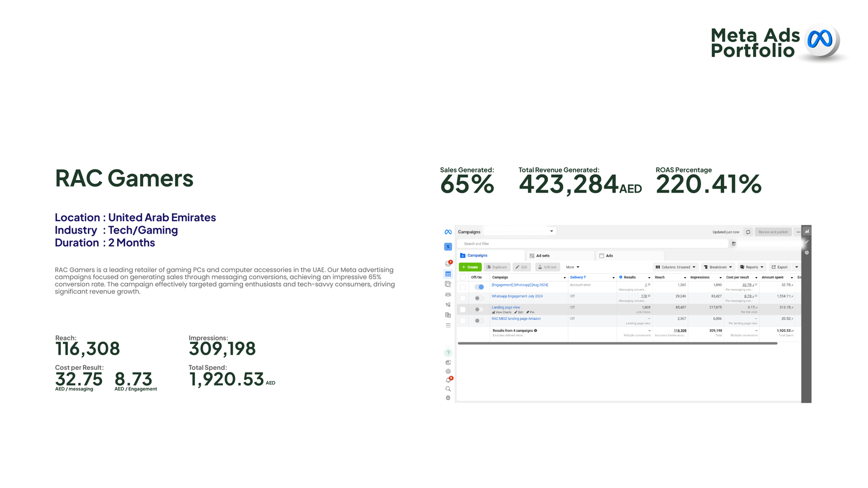Open the Campaign column header menu arrow
The width and height of the screenshot is (868, 488).
(x=565, y=278)
